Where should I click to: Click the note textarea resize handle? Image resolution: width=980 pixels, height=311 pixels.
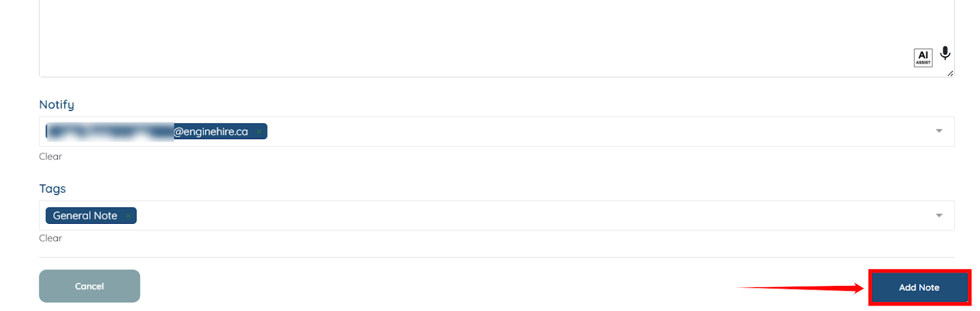(x=950, y=73)
